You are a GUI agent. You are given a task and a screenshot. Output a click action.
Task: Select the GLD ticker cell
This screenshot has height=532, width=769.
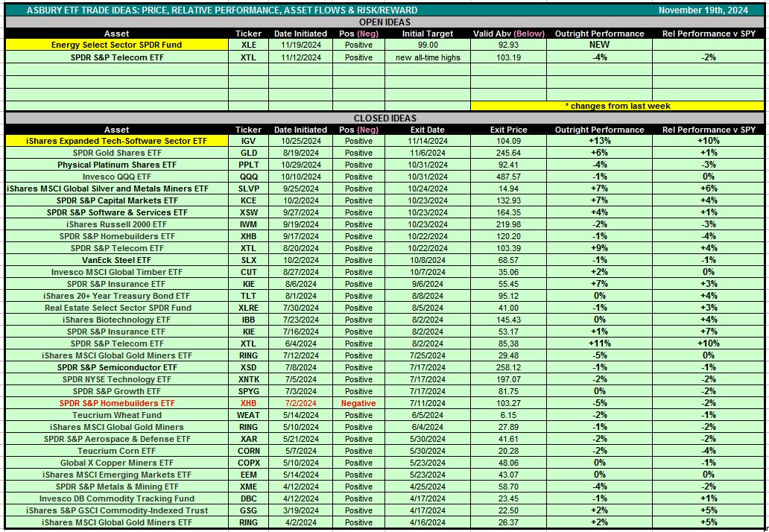(x=249, y=153)
